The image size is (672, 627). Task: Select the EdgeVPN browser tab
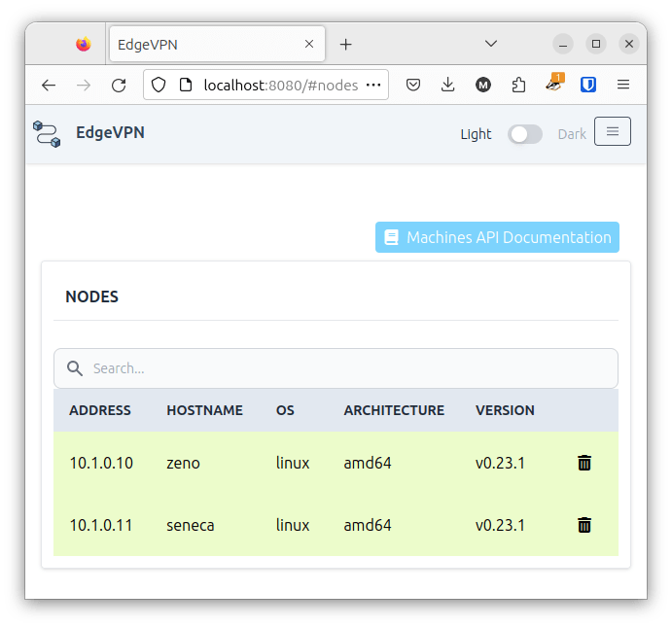(x=217, y=44)
